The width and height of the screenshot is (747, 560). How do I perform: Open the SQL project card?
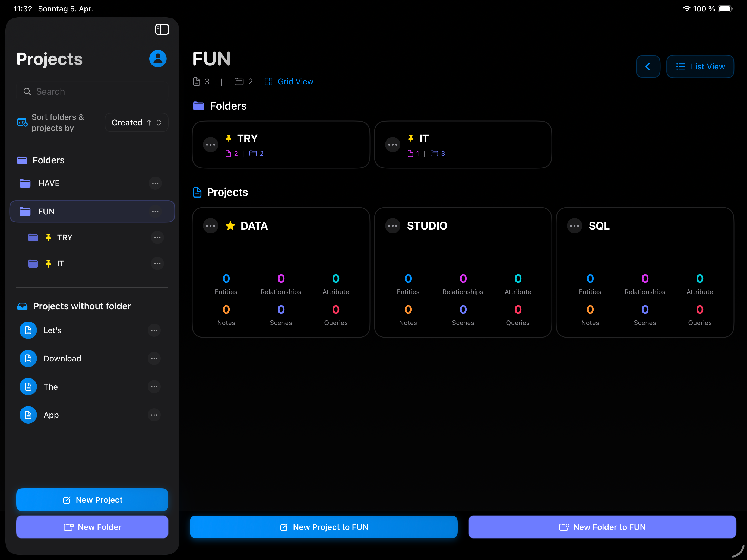point(645,272)
